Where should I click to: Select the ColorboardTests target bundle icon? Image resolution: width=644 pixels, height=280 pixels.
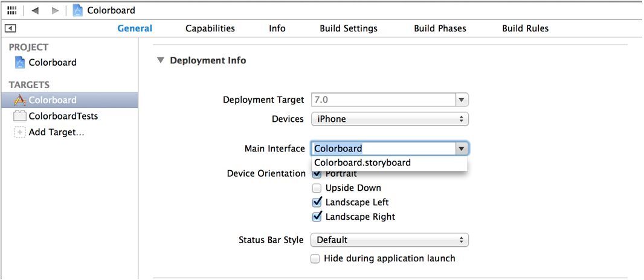click(20, 116)
